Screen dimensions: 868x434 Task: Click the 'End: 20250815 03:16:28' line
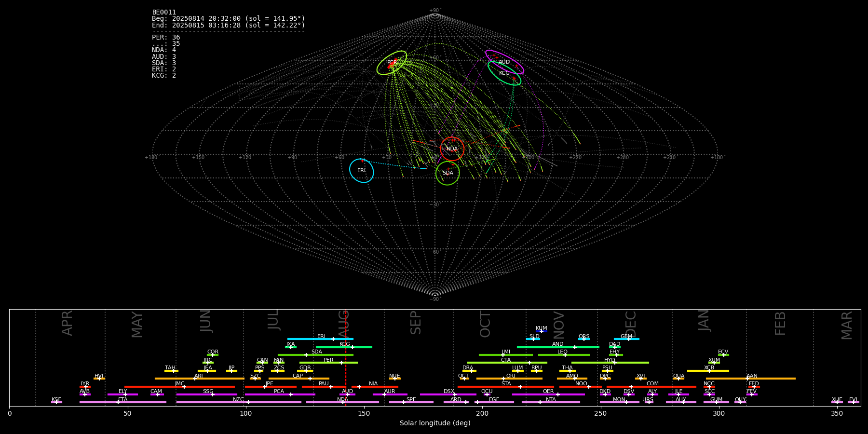click(229, 25)
